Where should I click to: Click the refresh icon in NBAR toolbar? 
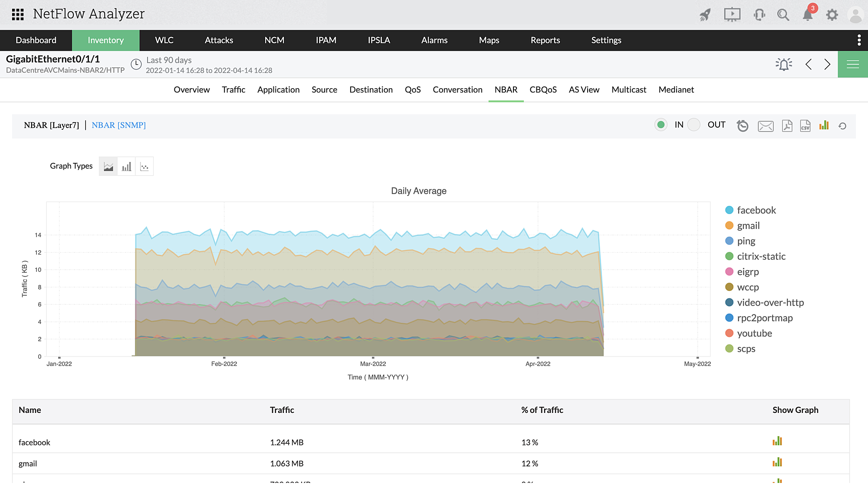pyautogui.click(x=842, y=126)
